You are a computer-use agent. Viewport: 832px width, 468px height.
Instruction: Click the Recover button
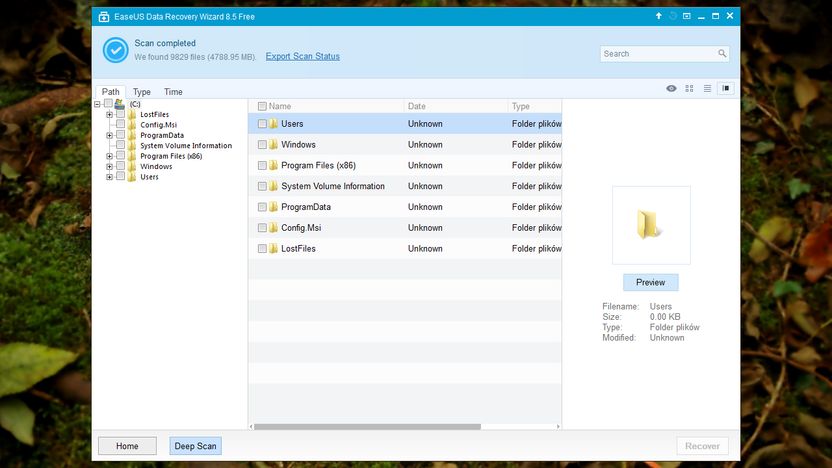(703, 446)
